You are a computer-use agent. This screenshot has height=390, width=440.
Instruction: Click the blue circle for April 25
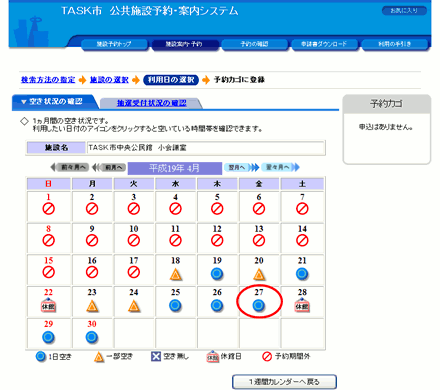coord(175,305)
